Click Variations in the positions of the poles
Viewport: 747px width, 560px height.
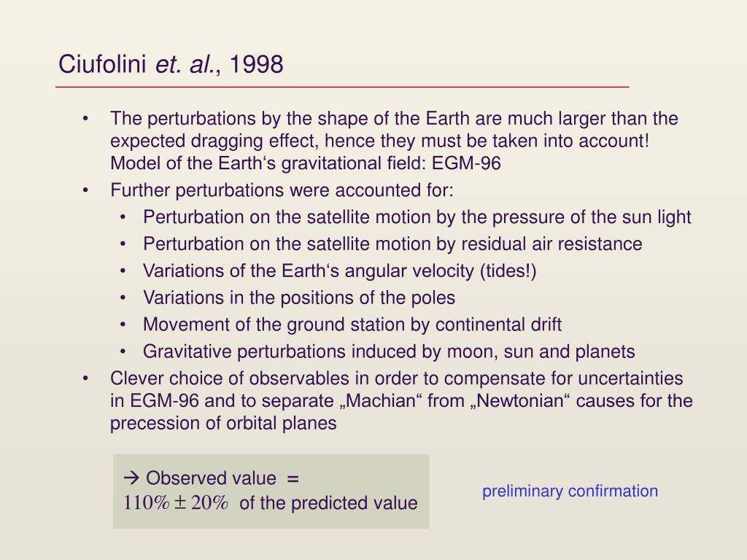298,297
